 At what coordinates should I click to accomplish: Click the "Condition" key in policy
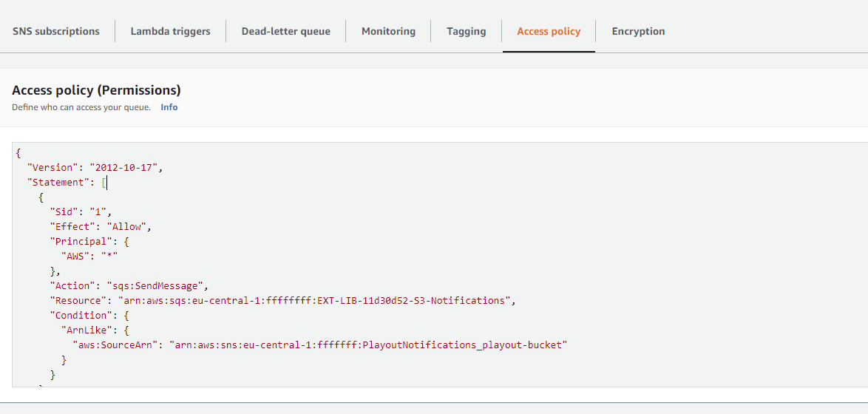click(78, 316)
